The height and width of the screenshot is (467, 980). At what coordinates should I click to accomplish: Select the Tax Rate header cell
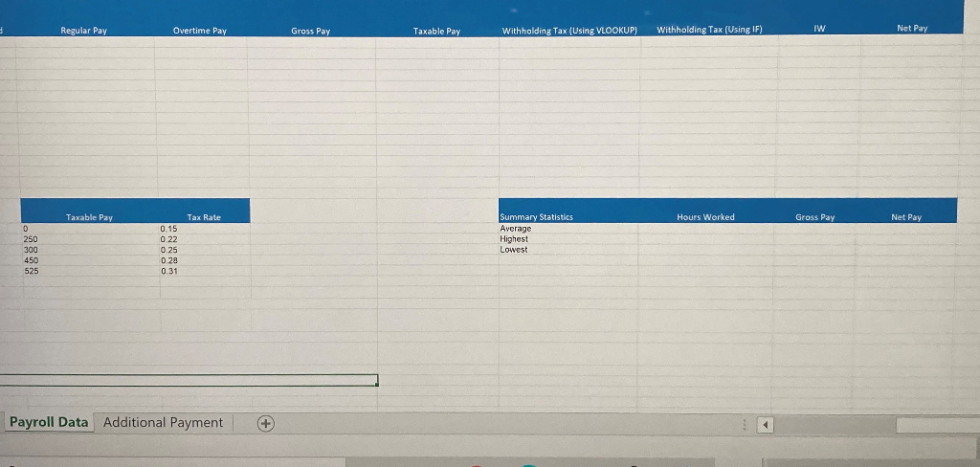tap(204, 217)
